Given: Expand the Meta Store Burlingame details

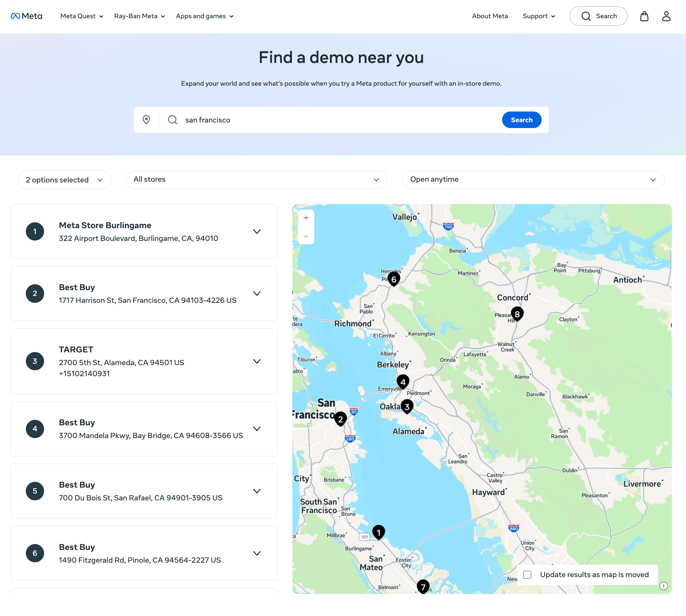Looking at the screenshot, I should 257,231.
